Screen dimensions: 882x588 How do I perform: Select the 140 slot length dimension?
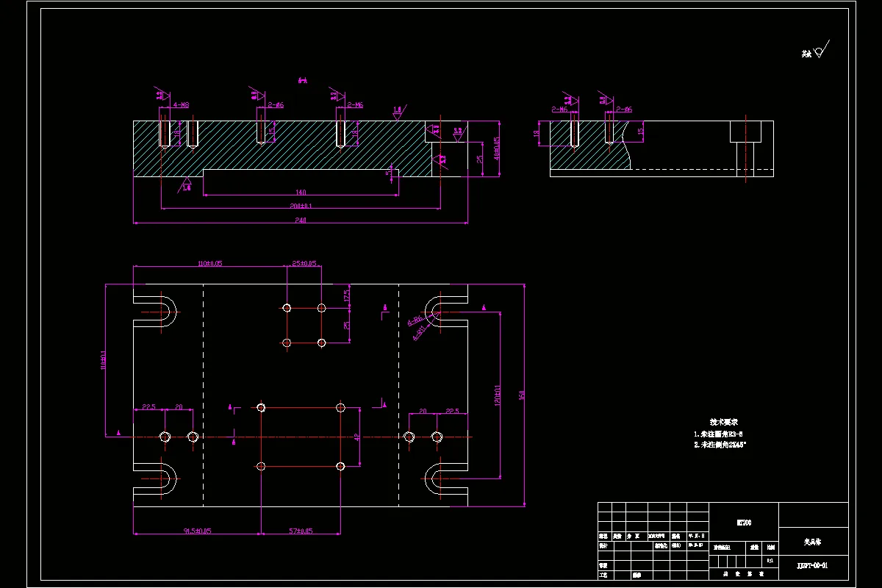301,193
